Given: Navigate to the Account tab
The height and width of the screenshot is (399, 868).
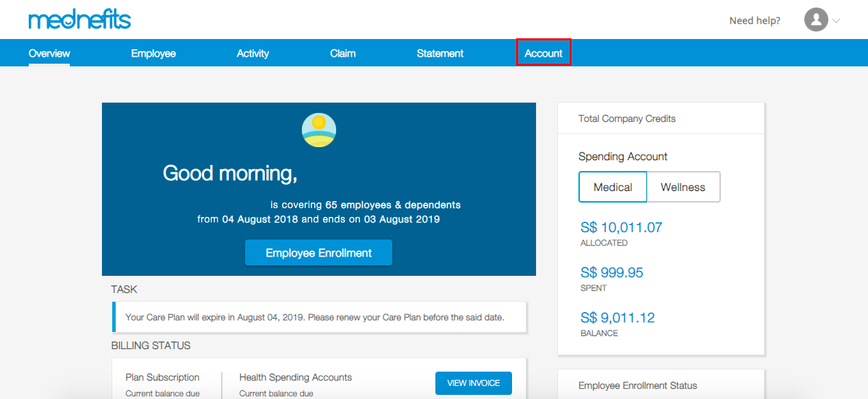Looking at the screenshot, I should coord(544,53).
